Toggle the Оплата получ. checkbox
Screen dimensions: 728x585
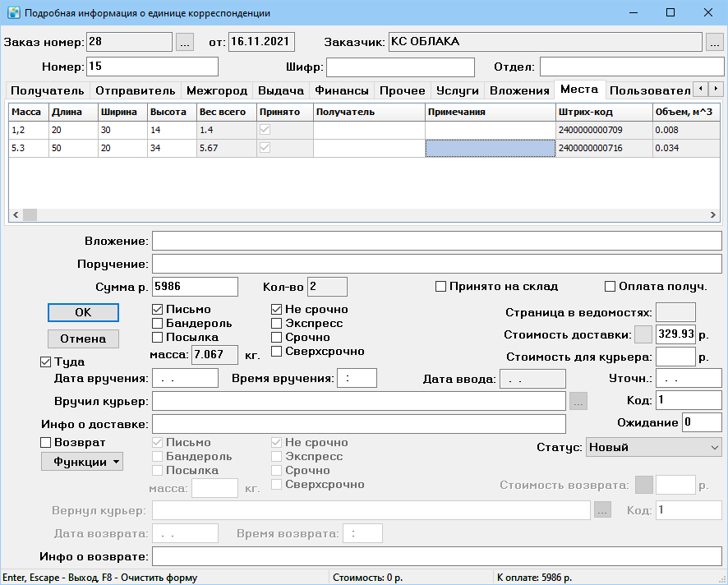[610, 287]
